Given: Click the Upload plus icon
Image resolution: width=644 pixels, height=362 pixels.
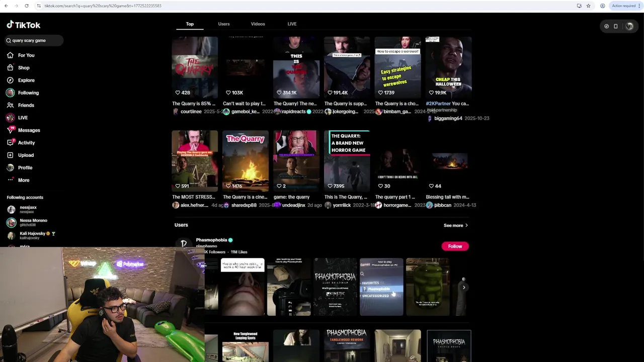Looking at the screenshot, I should pyautogui.click(x=10, y=155).
